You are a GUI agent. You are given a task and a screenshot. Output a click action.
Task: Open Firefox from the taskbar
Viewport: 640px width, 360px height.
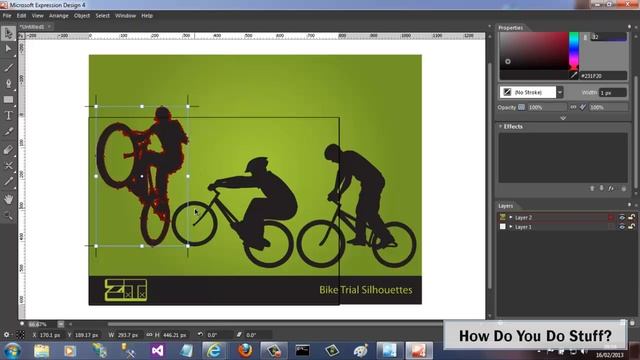[x=245, y=351]
